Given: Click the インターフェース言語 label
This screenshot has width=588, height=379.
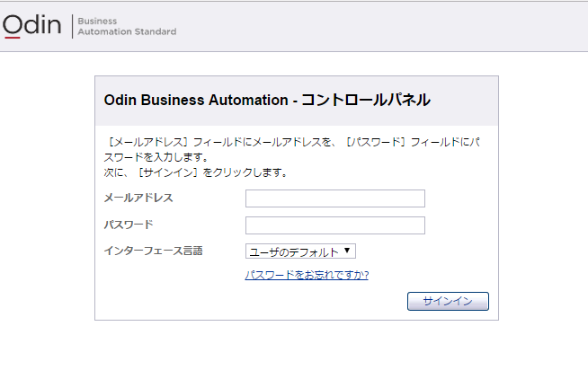Looking at the screenshot, I should (154, 251).
